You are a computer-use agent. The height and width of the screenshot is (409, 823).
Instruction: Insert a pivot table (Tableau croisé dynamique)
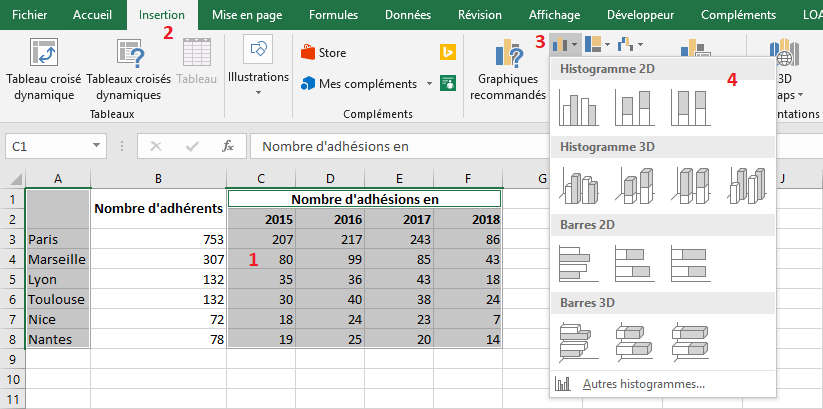(44, 69)
